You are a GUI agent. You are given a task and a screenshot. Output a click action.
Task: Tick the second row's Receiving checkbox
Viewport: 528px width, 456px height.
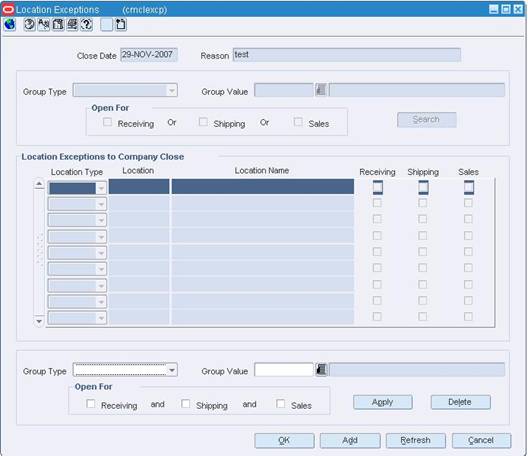(377, 203)
